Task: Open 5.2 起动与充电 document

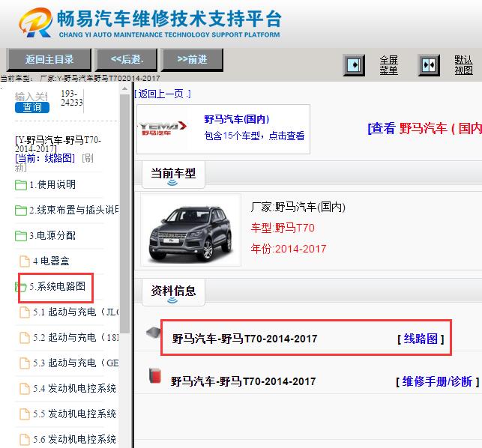Action: (x=76, y=338)
